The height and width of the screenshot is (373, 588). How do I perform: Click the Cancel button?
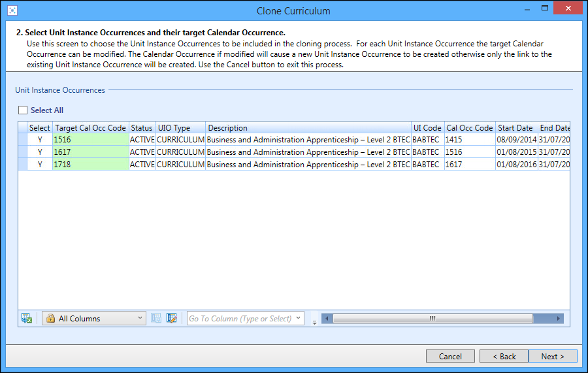tap(450, 356)
